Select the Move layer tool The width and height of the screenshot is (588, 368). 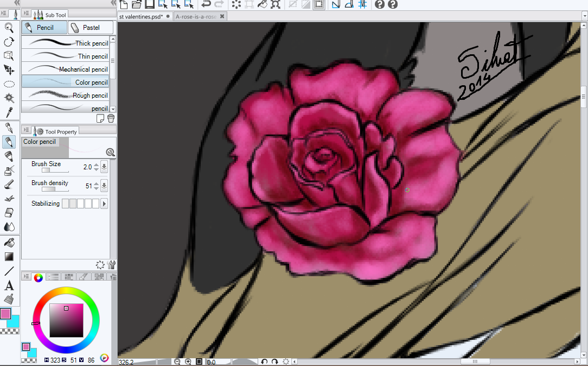coord(9,70)
